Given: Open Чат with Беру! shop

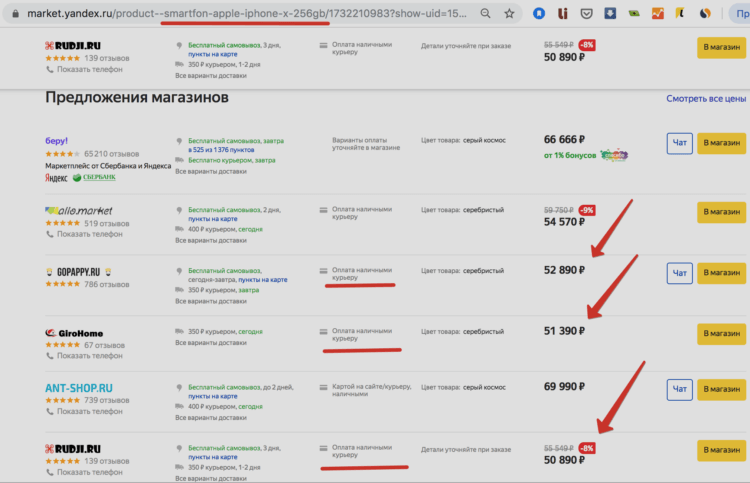Looking at the screenshot, I should pos(680,143).
